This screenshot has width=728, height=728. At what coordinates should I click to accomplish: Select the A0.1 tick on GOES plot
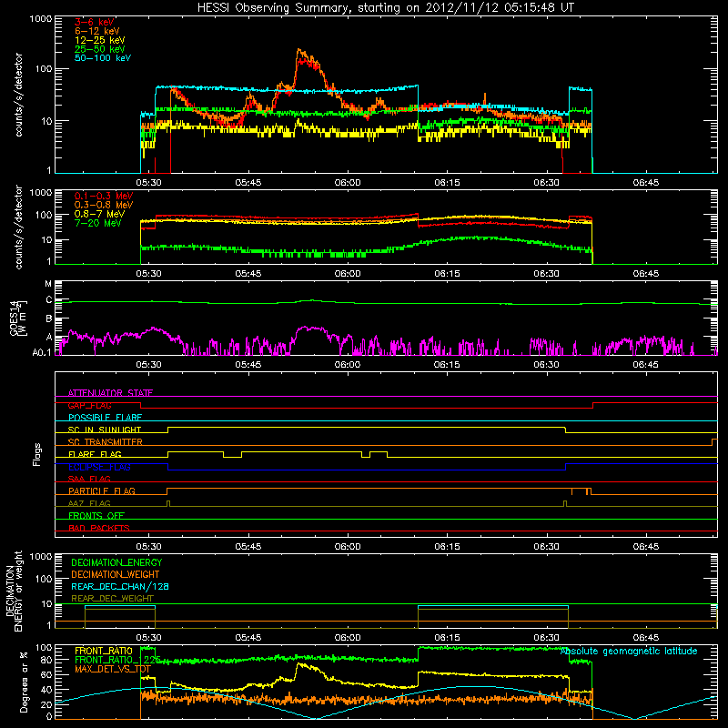pos(42,353)
